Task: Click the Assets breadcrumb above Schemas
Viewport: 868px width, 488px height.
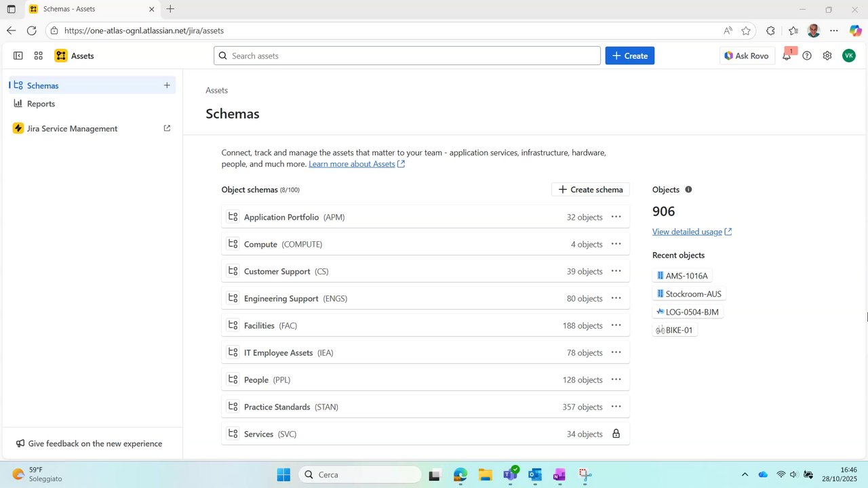Action: point(217,90)
